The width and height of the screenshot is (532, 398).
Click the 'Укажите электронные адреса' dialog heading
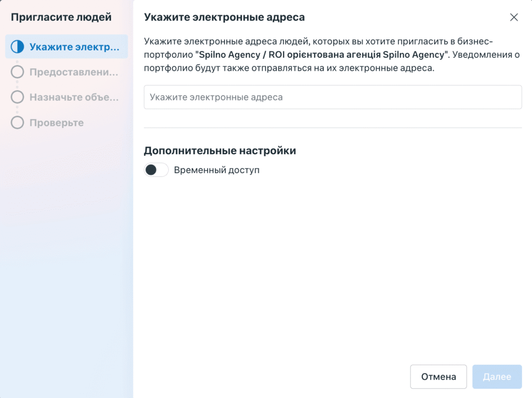tap(224, 17)
